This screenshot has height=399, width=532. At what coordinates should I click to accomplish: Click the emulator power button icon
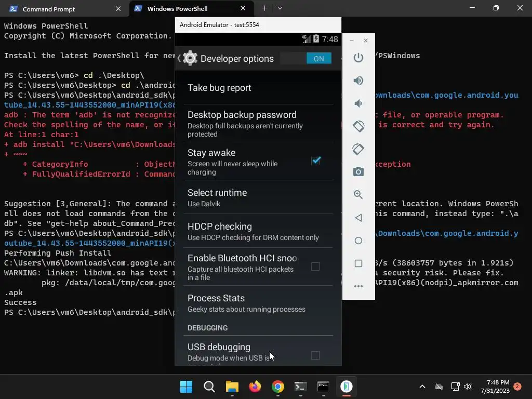point(358,58)
